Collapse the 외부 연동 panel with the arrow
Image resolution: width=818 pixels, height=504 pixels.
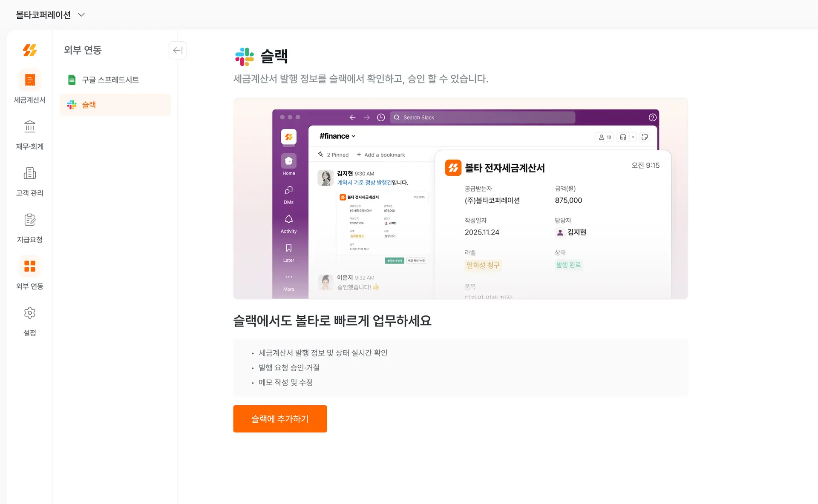click(177, 50)
